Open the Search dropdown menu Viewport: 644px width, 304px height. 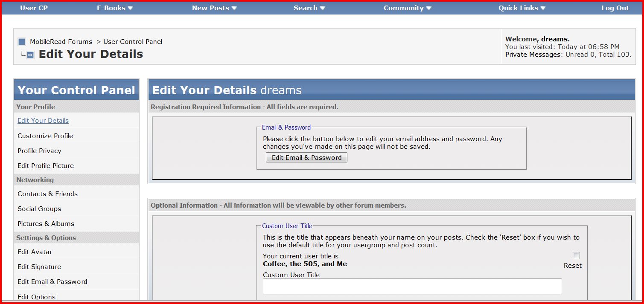(x=309, y=8)
